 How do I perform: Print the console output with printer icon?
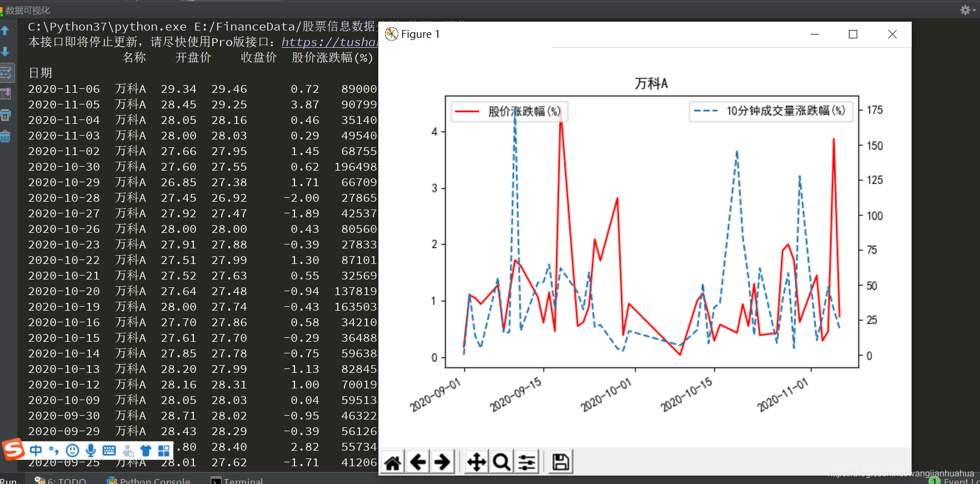(x=6, y=115)
